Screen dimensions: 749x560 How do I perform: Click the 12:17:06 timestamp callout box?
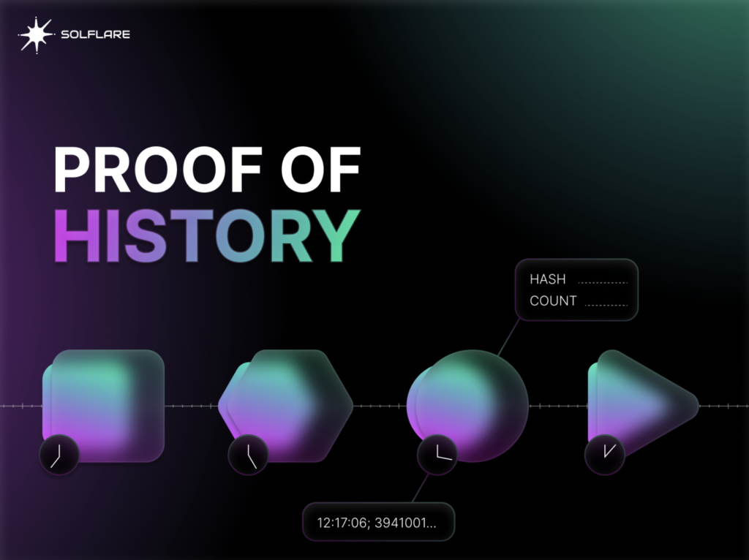tap(378, 523)
